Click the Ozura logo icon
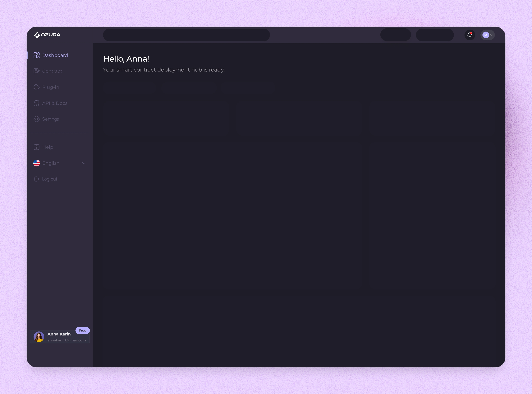The width and height of the screenshot is (532, 394). coord(37,35)
